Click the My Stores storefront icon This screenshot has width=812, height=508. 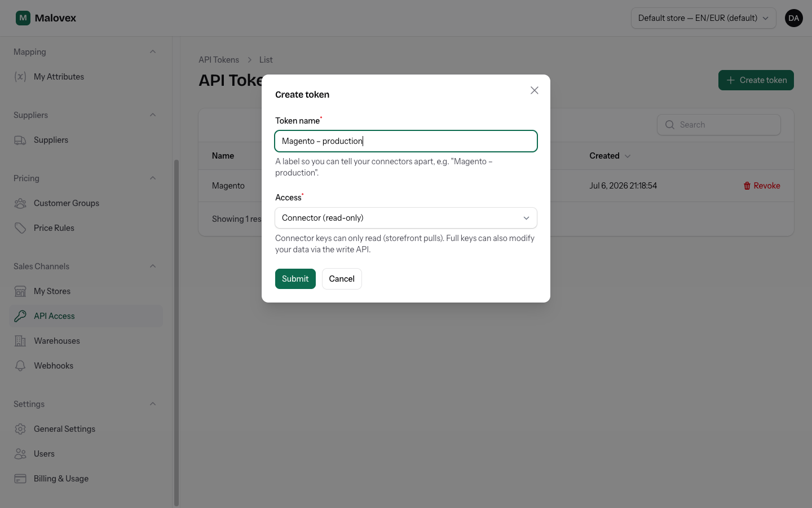click(x=20, y=291)
